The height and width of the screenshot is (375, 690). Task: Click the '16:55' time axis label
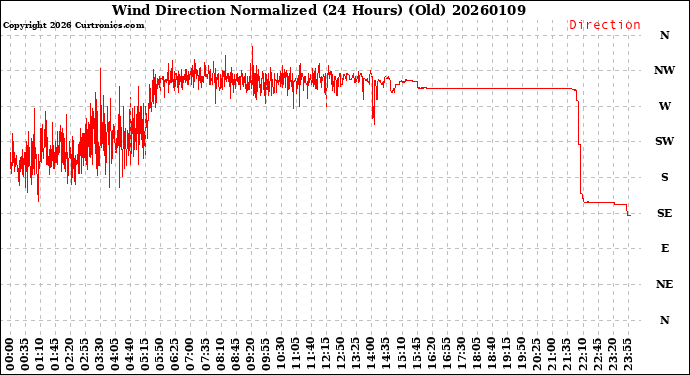pyautogui.click(x=447, y=354)
